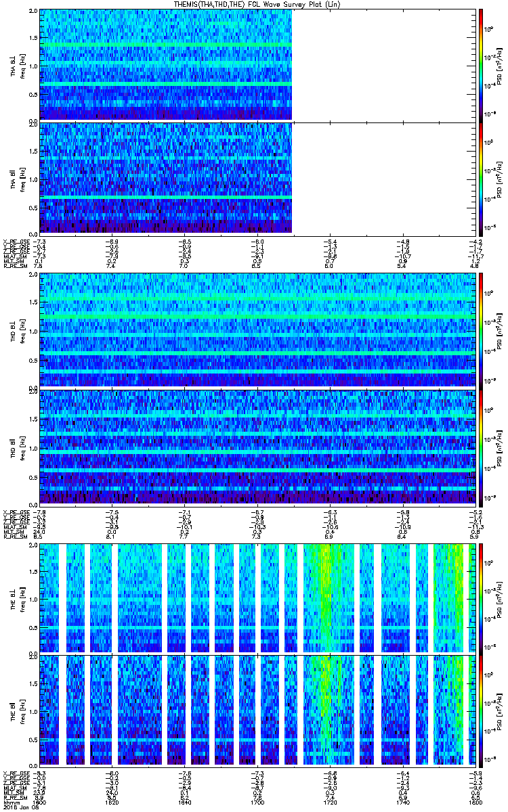Click the THA B-perpendicular spectrogram panel
The width and height of the screenshot is (508, 812).
click(256, 64)
